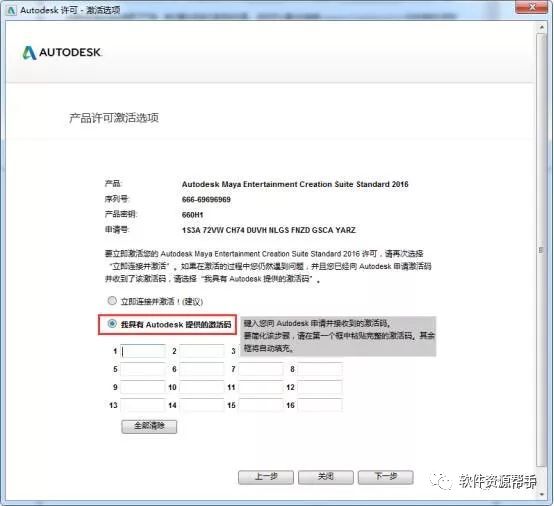Click the Clear All (全部清除) button
Image resolution: width=554 pixels, height=506 pixels.
149,426
